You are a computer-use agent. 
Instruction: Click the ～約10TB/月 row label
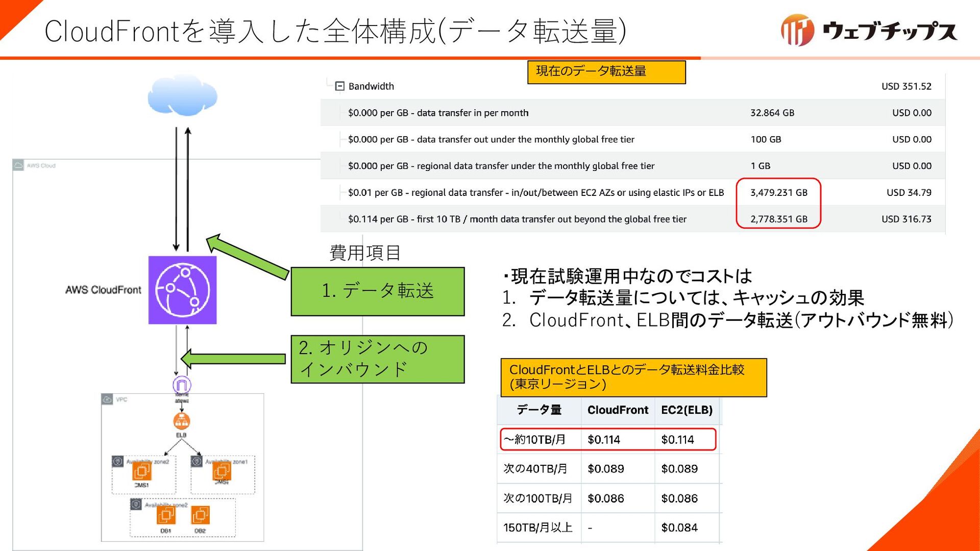(x=535, y=439)
